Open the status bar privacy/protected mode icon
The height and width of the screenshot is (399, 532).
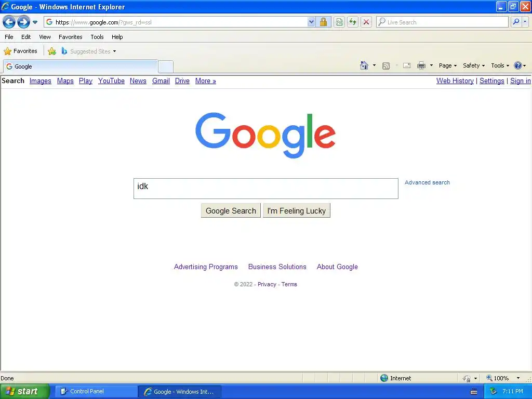[x=467, y=378]
